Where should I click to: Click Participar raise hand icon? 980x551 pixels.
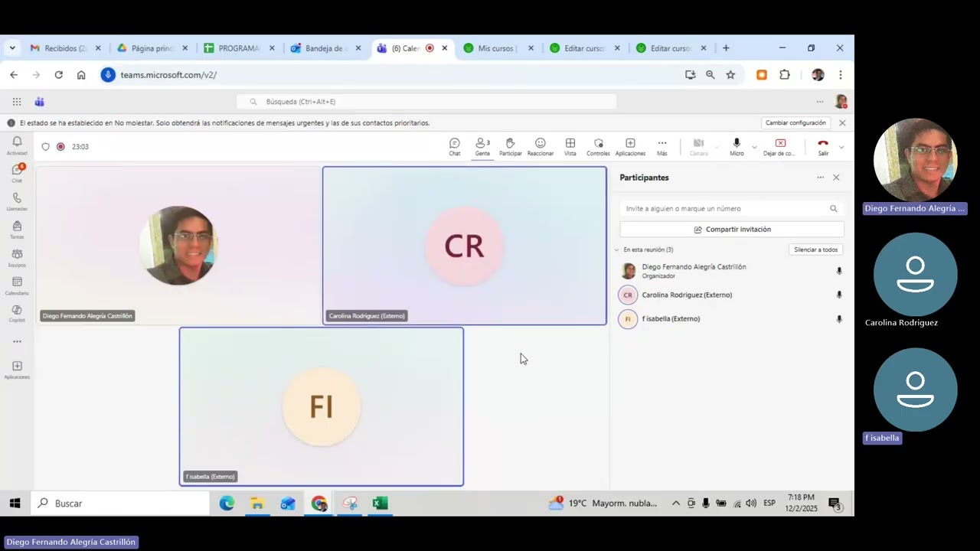pyautogui.click(x=511, y=147)
